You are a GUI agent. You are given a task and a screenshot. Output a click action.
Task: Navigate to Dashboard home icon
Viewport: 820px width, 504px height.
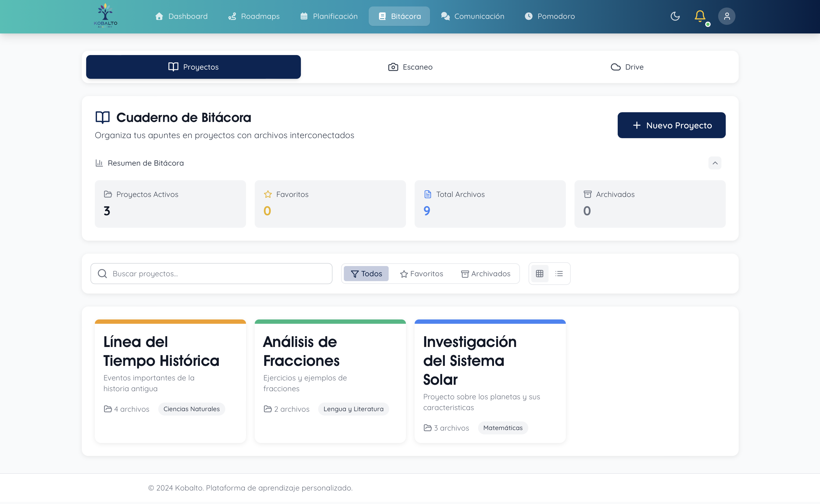pyautogui.click(x=159, y=16)
